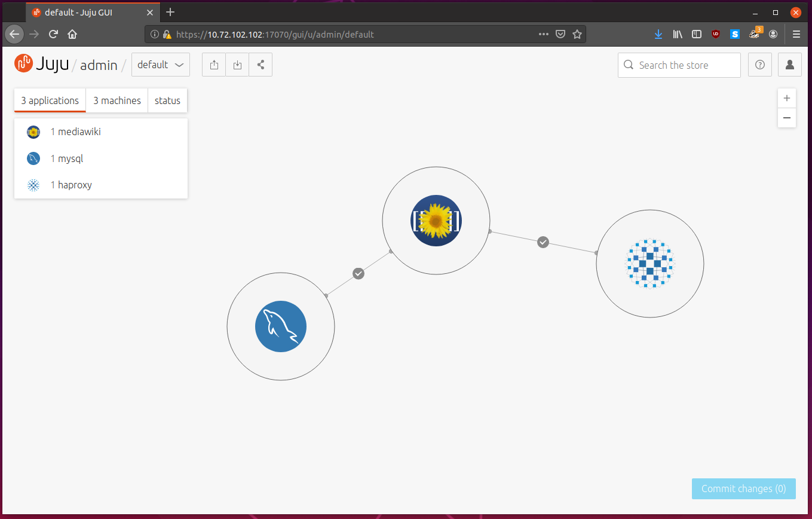The image size is (812, 519).
Task: Go to Firefox home page
Action: (72, 34)
